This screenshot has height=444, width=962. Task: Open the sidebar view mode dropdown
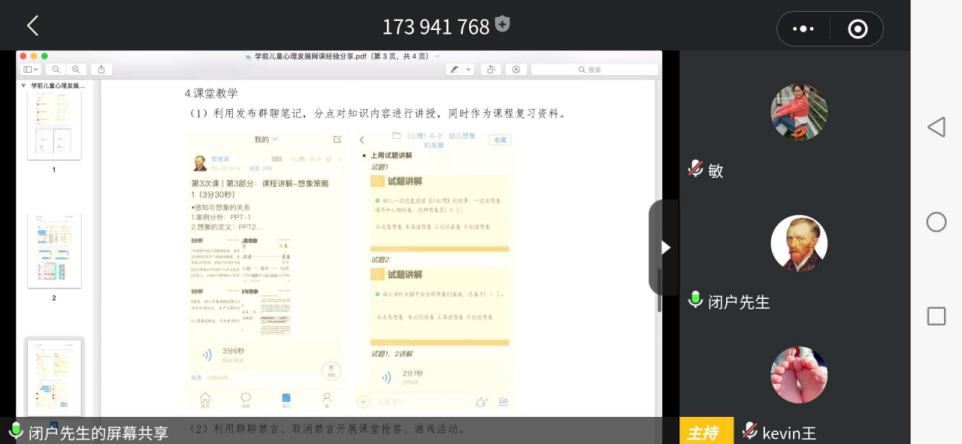coord(31,69)
